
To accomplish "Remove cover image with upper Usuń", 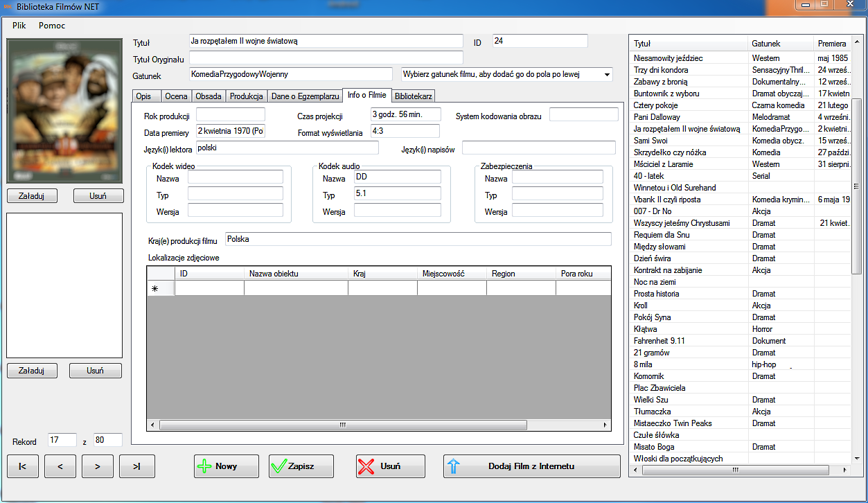I will pyautogui.click(x=98, y=196).
